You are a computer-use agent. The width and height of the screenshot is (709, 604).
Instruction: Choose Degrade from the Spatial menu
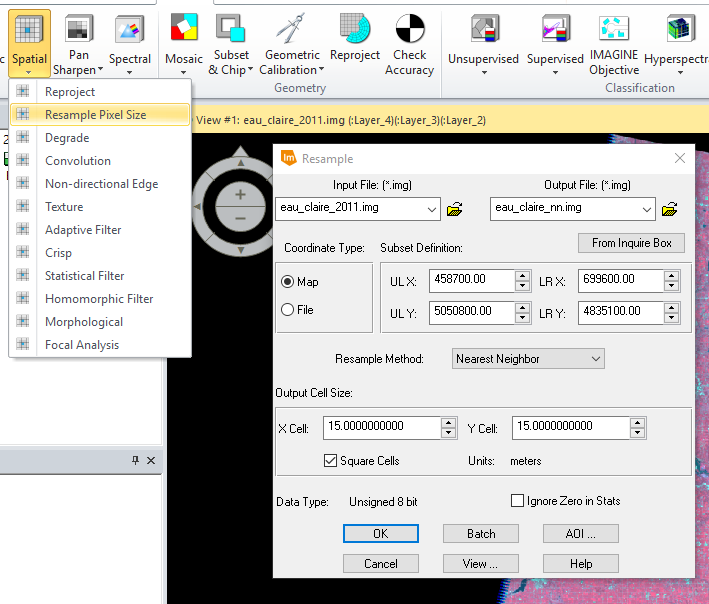tap(100, 138)
